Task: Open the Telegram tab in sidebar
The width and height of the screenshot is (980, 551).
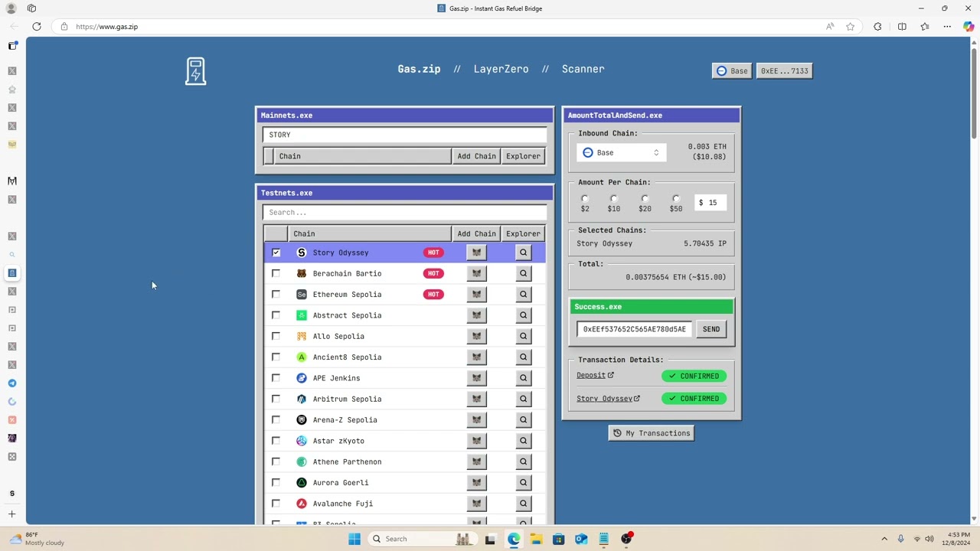Action: (11, 383)
